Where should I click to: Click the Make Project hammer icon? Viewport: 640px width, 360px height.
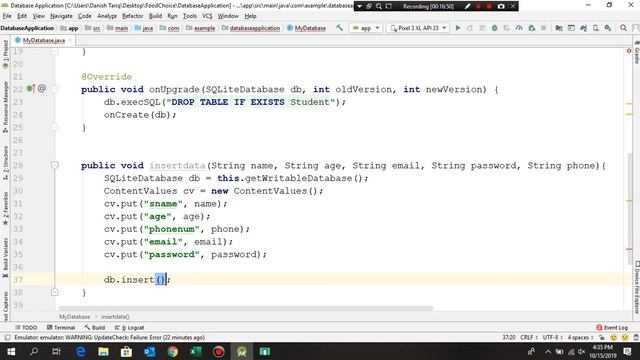pyautogui.click(x=339, y=28)
